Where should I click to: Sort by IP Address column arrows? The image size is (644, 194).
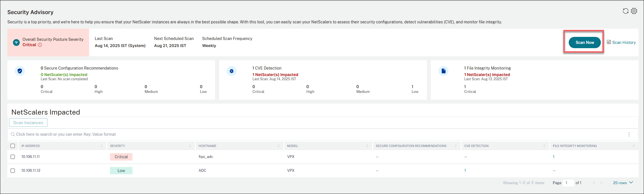point(102,146)
